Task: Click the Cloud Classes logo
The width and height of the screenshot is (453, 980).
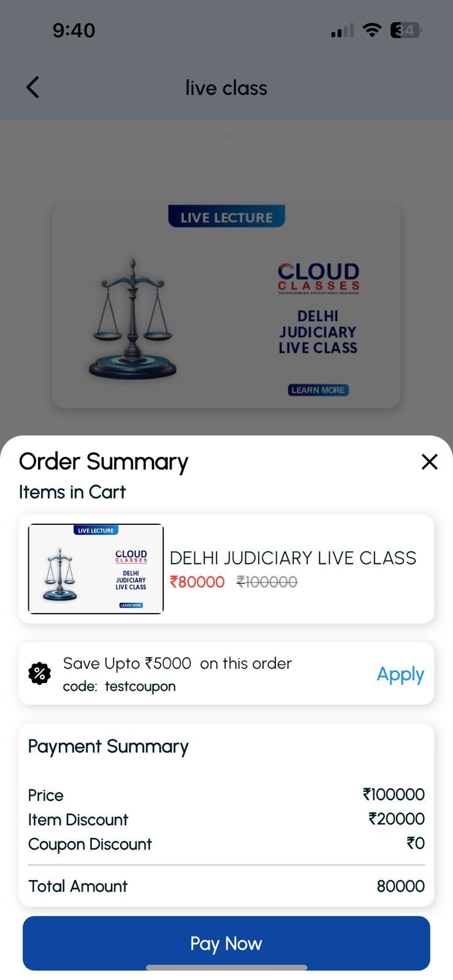Action: pyautogui.click(x=318, y=278)
